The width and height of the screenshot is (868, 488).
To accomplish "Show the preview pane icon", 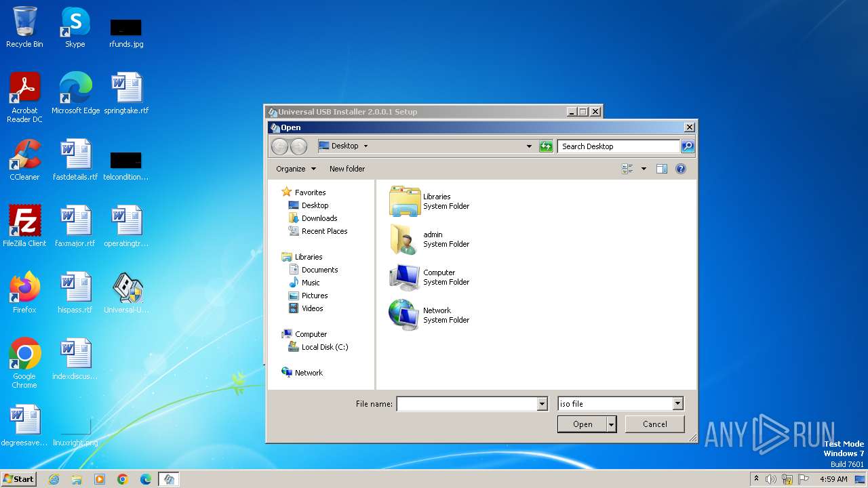I will [662, 169].
